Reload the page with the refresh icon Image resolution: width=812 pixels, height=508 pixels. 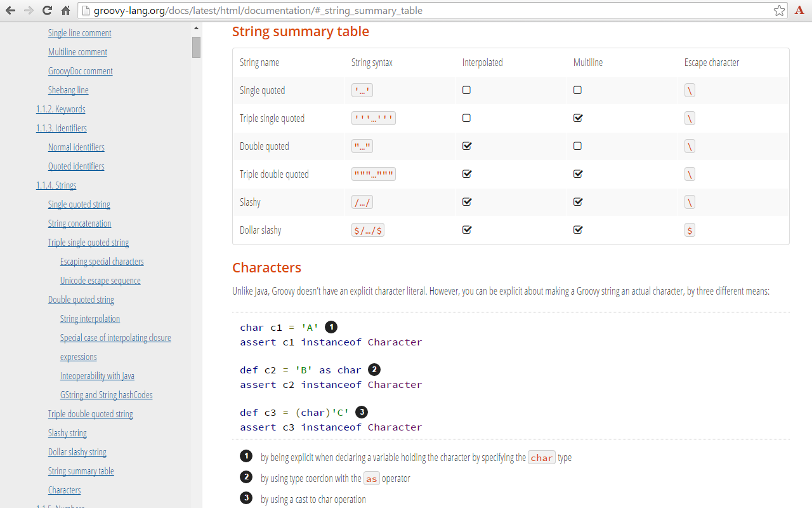point(46,10)
